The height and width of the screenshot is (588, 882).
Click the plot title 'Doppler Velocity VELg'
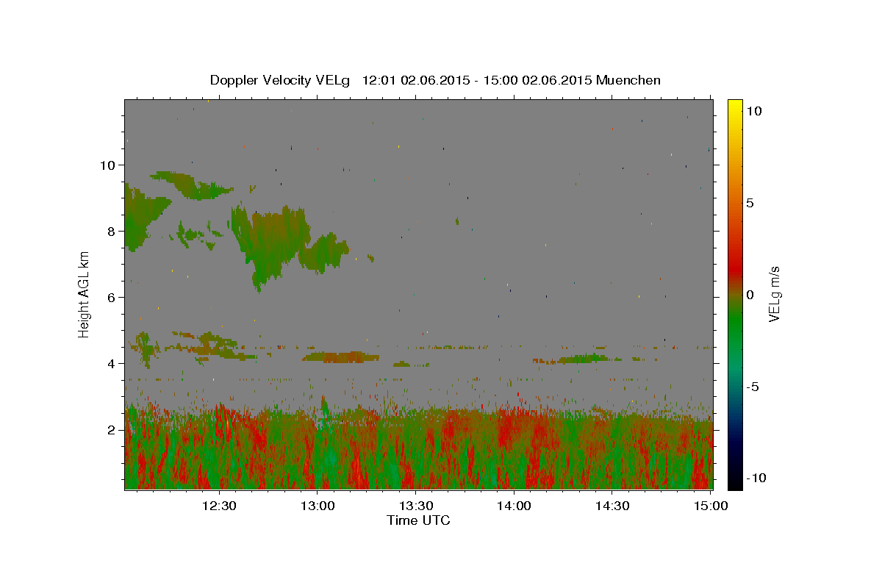(281, 80)
